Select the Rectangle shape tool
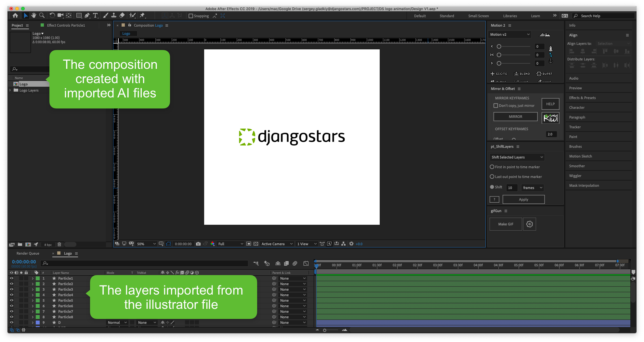The width and height of the screenshot is (644, 342). pyautogui.click(x=79, y=15)
